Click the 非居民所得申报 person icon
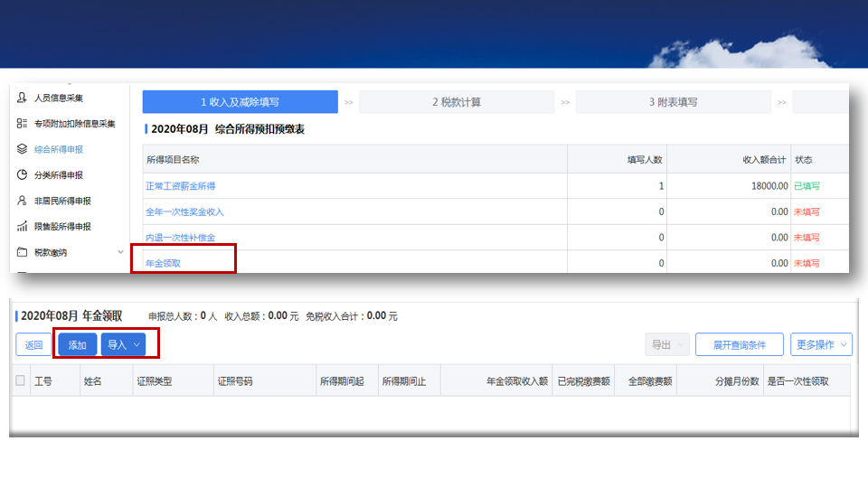The width and height of the screenshot is (868, 488). pos(22,201)
